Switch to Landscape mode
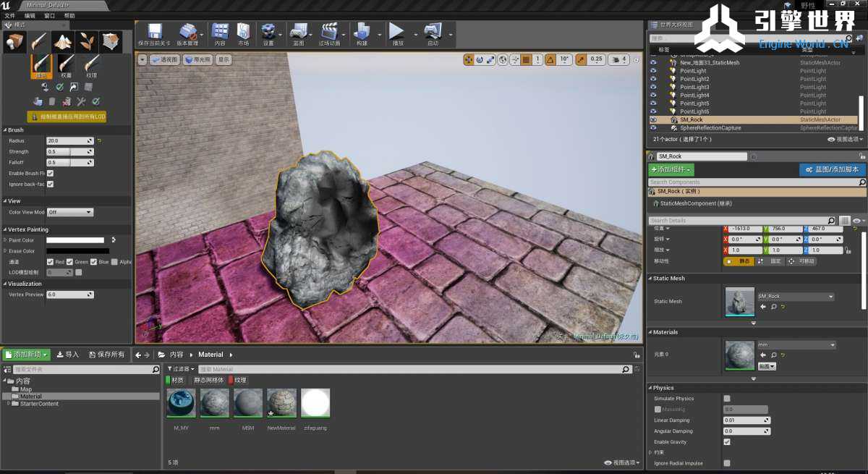The height and width of the screenshot is (474, 868). click(x=63, y=41)
